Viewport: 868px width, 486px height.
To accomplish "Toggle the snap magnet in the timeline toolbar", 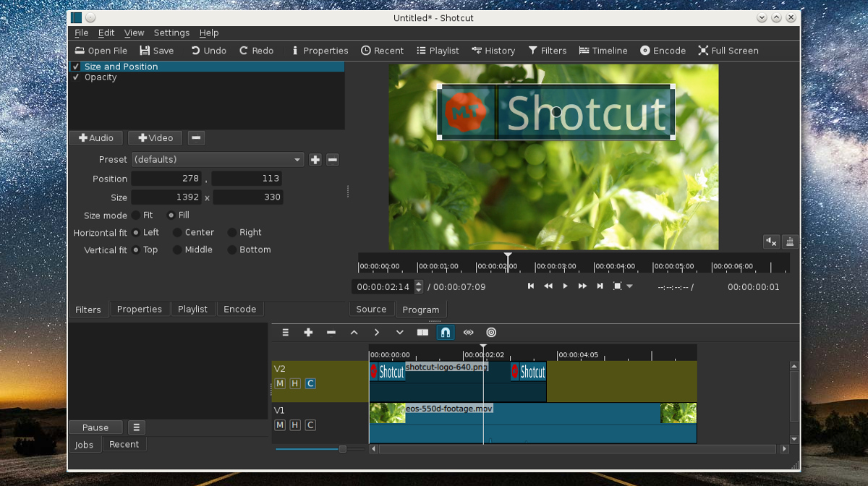I will pos(446,333).
